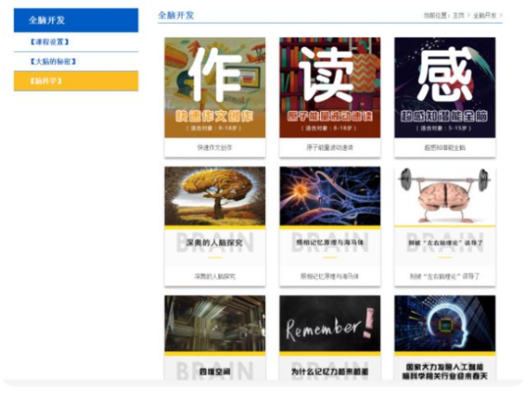This screenshot has height=410, width=532.
Task: Open the mirrored corridor 四维空间 image
Action: point(215,323)
